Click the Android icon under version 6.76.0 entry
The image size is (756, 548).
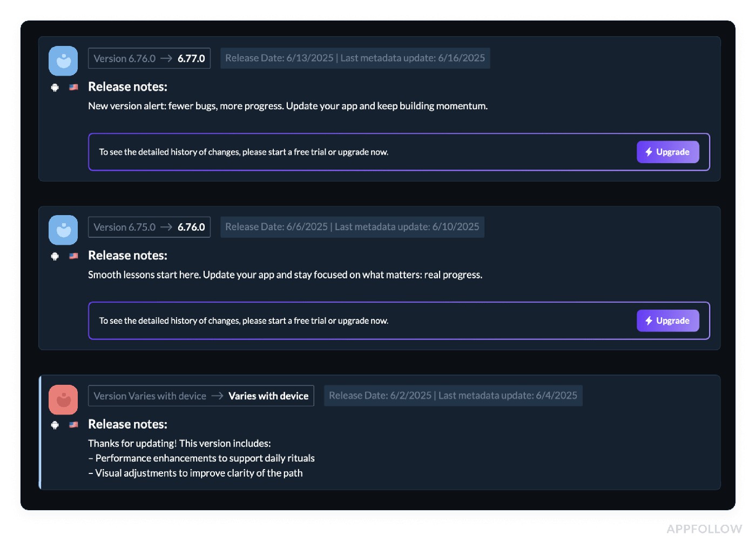point(55,256)
